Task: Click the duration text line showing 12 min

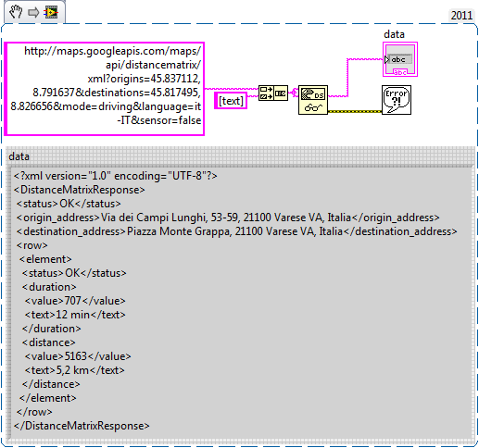Action: tap(75, 315)
